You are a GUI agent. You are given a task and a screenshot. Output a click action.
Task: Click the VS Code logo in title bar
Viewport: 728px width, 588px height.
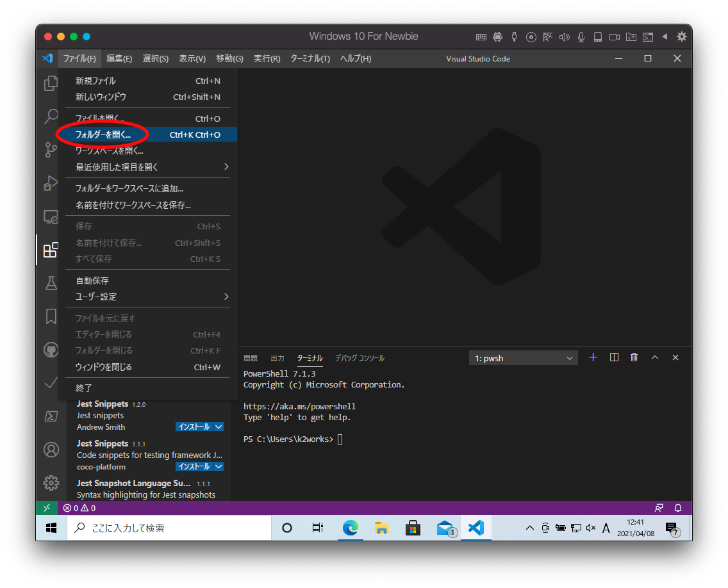point(47,58)
